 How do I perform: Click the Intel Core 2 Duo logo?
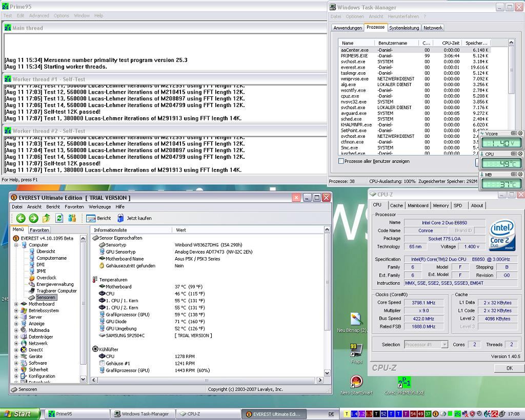(x=501, y=235)
